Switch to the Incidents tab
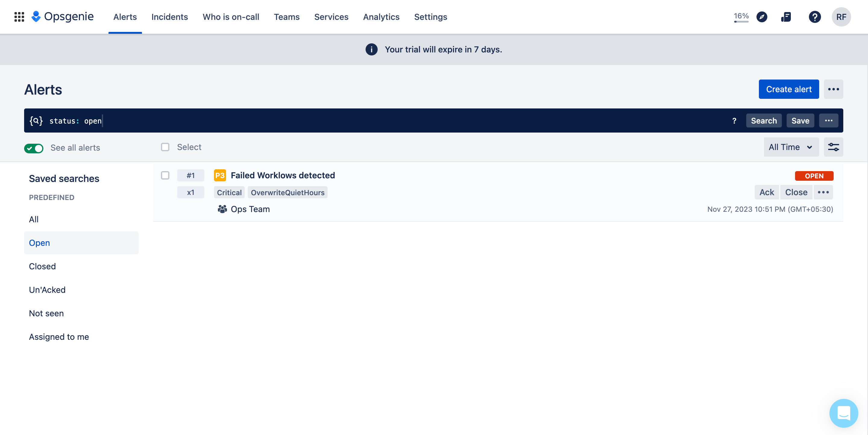 (169, 17)
